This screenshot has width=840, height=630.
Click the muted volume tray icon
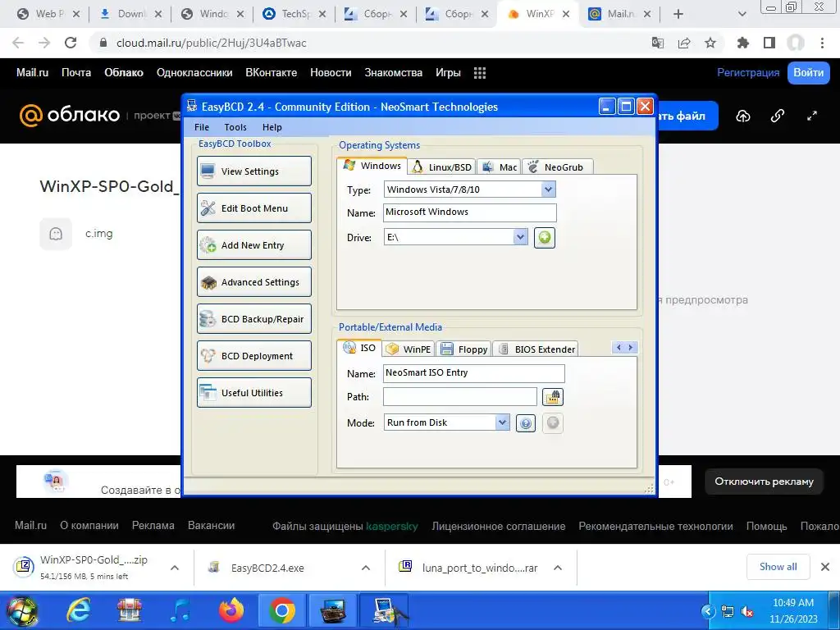[746, 611]
